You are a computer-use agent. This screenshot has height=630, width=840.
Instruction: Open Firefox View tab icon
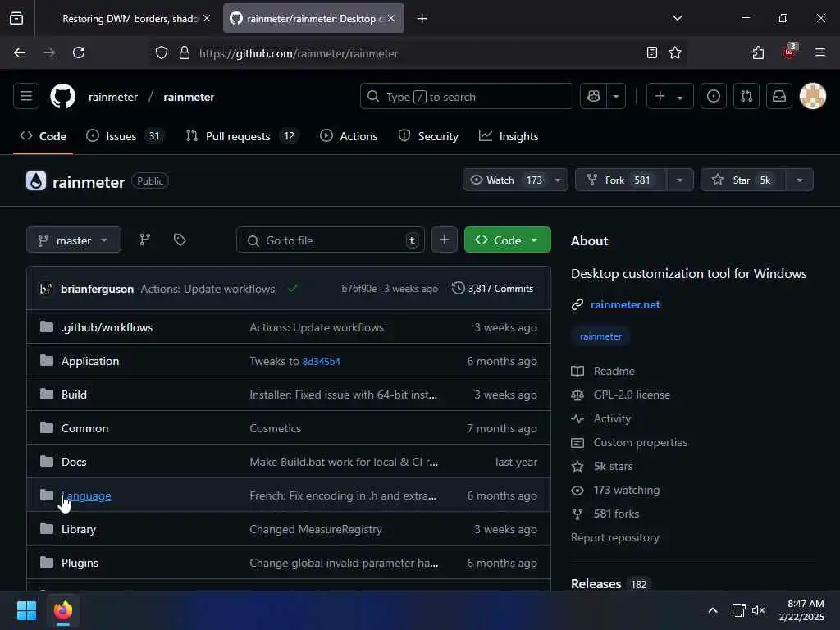coord(16,19)
